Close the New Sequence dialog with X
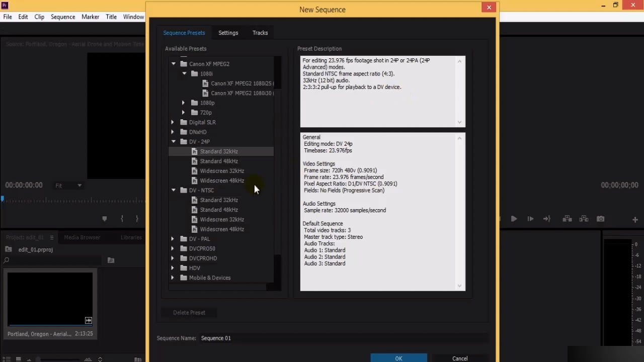 click(489, 7)
